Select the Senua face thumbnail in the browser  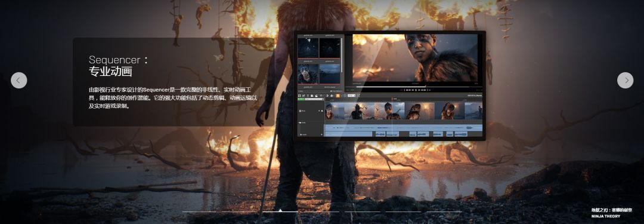[308, 74]
